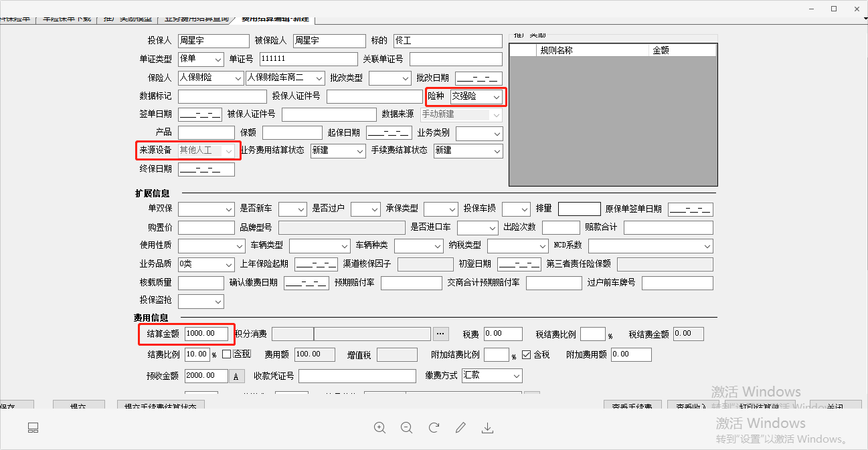The height and width of the screenshot is (450, 868).
Task: Click the 产品 input field
Action: (206, 133)
